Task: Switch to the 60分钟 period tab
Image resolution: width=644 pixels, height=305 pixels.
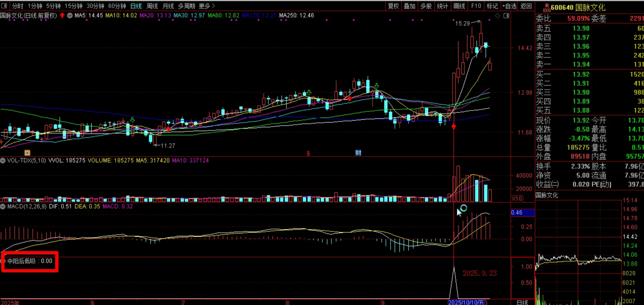Action: point(117,6)
